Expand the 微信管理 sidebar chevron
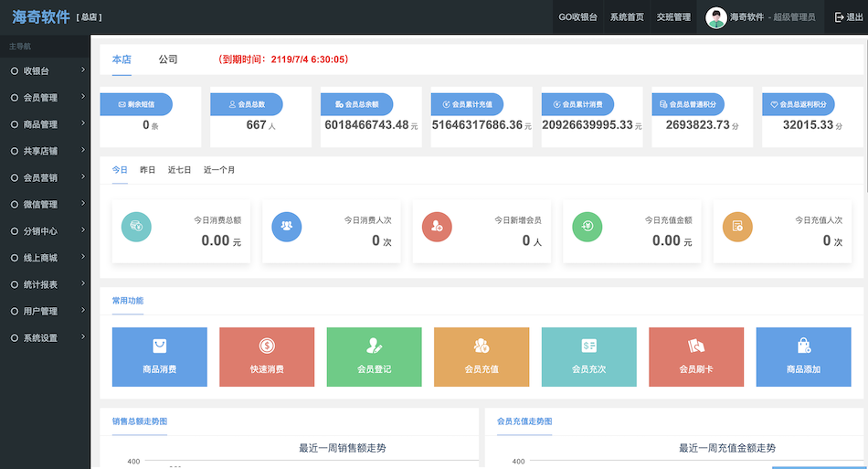Screen dimensions: 868x469 [83, 203]
